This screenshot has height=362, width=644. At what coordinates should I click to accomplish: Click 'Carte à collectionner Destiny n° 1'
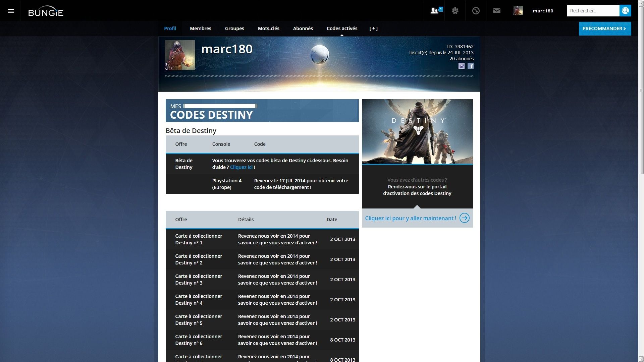tap(199, 239)
